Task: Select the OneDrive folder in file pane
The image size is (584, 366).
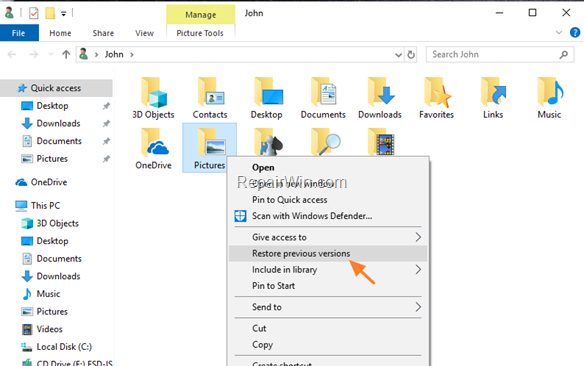Action: point(153,149)
